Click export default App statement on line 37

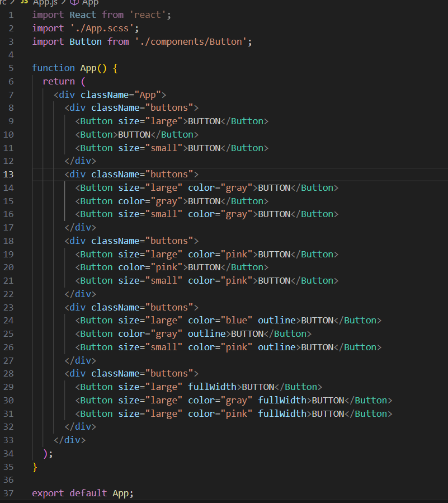tap(83, 493)
